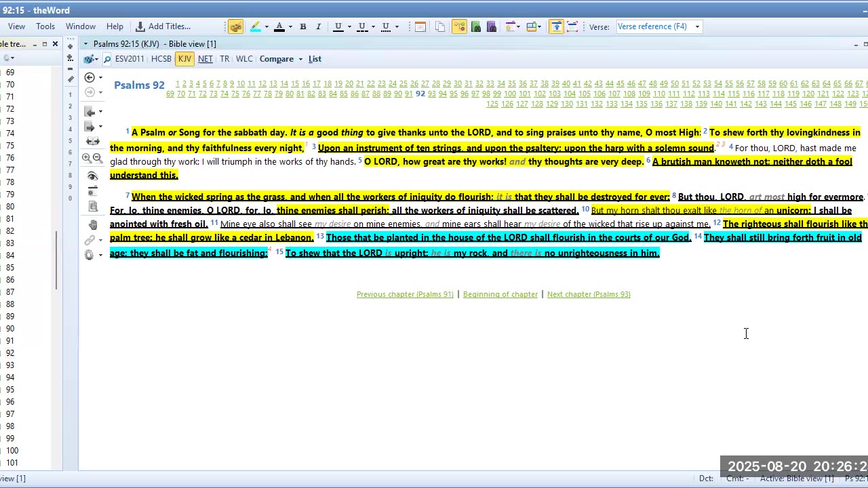Apply the red font color tool
The image size is (868, 488).
pos(279,26)
